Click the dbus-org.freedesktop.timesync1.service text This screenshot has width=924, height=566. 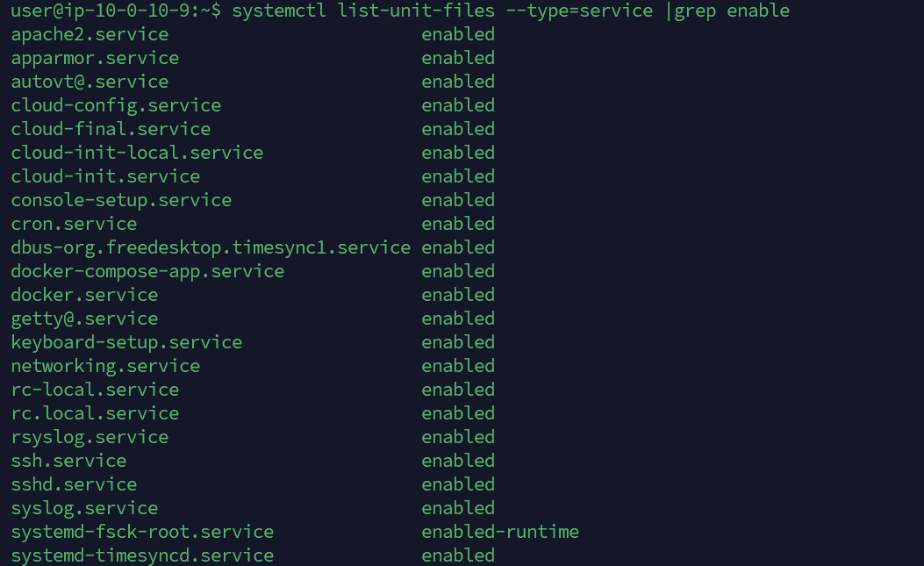(211, 247)
